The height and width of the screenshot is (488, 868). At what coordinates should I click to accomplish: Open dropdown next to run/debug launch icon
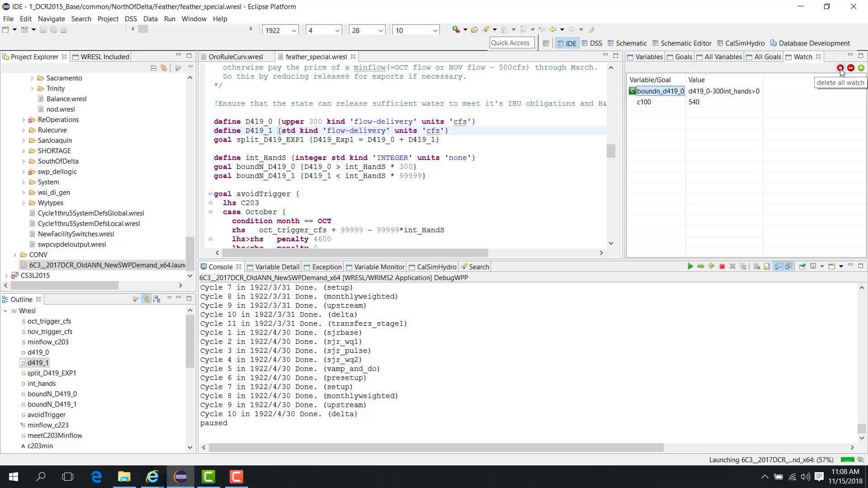(465, 30)
